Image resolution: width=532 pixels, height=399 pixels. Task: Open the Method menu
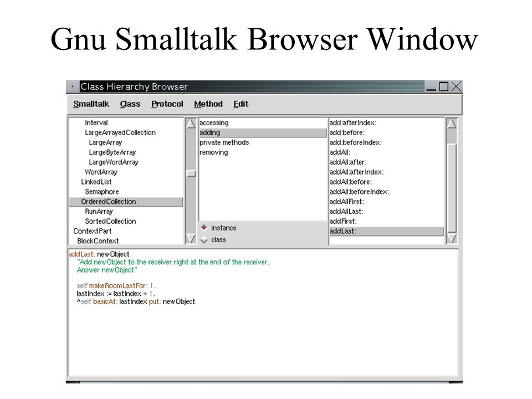pos(208,104)
